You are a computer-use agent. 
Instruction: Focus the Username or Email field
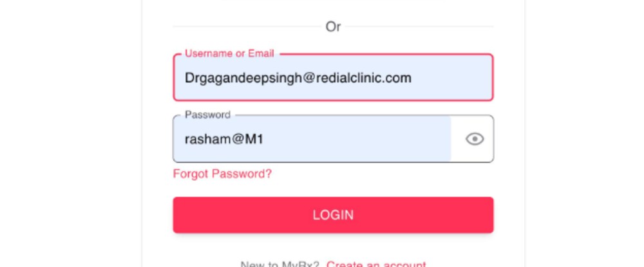333,78
